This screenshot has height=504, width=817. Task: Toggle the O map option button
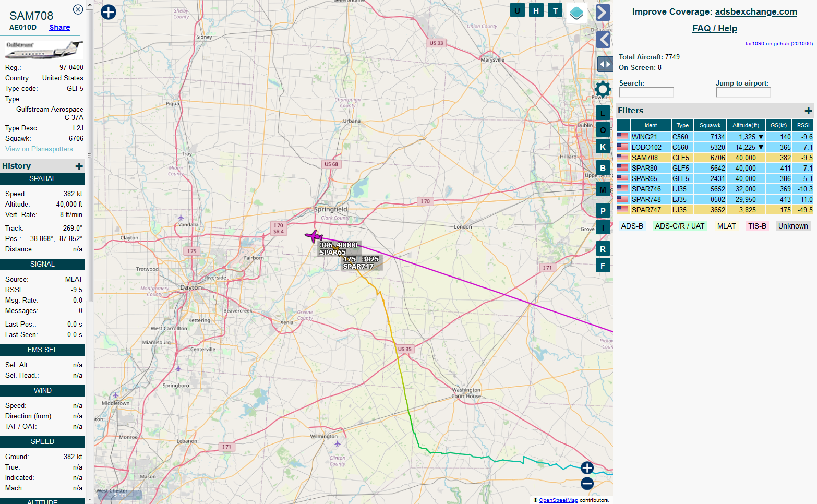coord(603,130)
